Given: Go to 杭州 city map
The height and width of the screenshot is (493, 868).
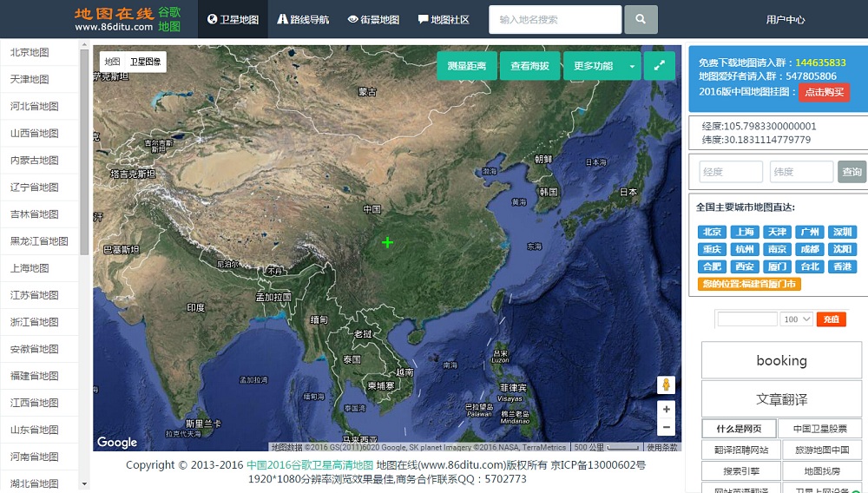Looking at the screenshot, I should click(x=745, y=249).
